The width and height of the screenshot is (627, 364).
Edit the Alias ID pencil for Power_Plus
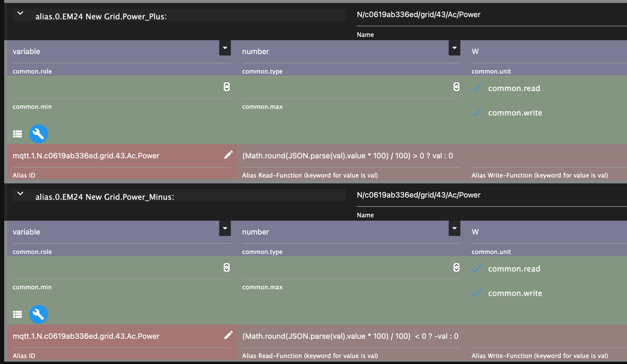(228, 155)
